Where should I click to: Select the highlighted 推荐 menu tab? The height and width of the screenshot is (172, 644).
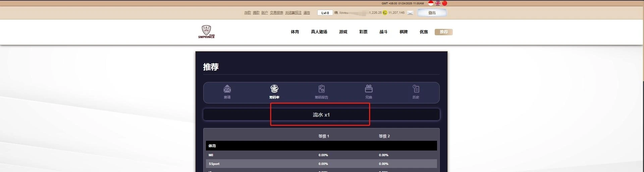(x=443, y=32)
